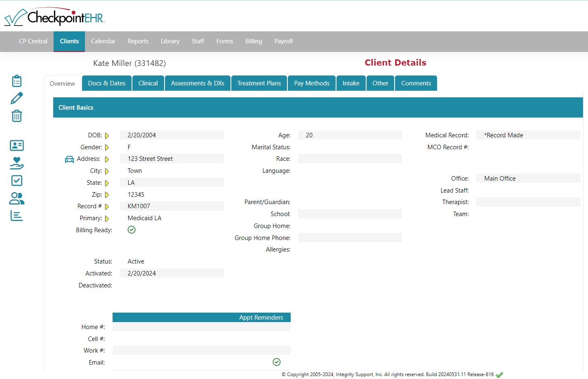The width and height of the screenshot is (588, 379).
Task: Open the contacts people icon
Action: point(16,199)
